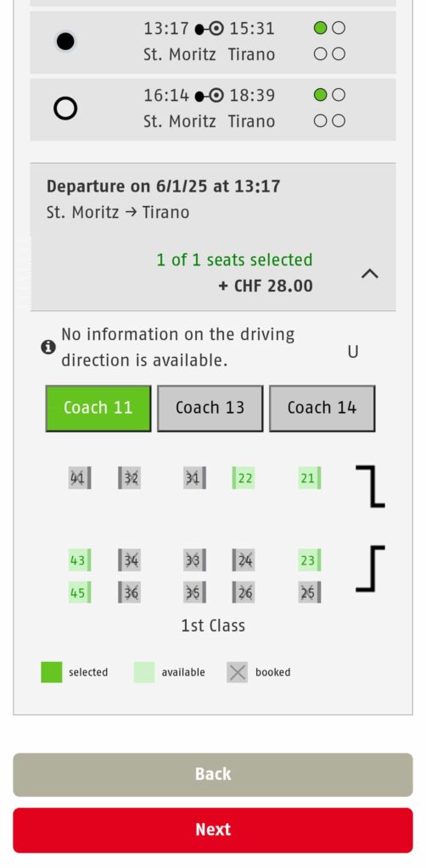Screen dimensions: 426x868
Task: Select available seat 22
Action: [x=244, y=478]
